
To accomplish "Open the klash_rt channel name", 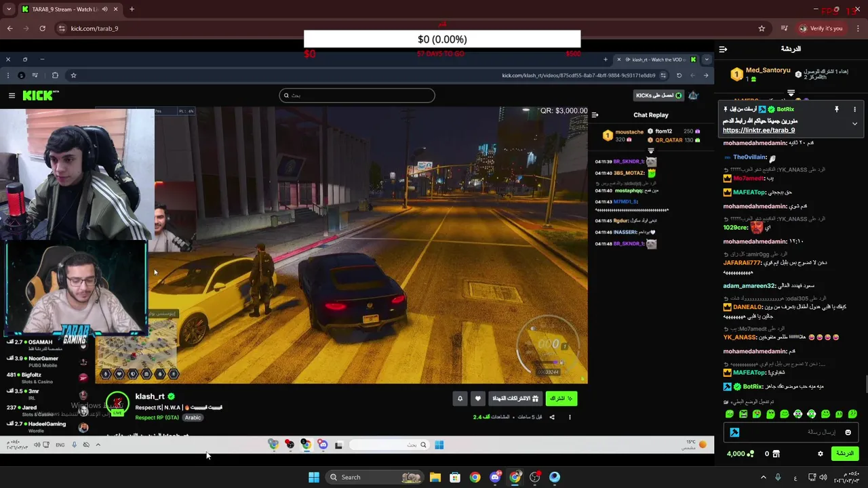I will tap(150, 396).
